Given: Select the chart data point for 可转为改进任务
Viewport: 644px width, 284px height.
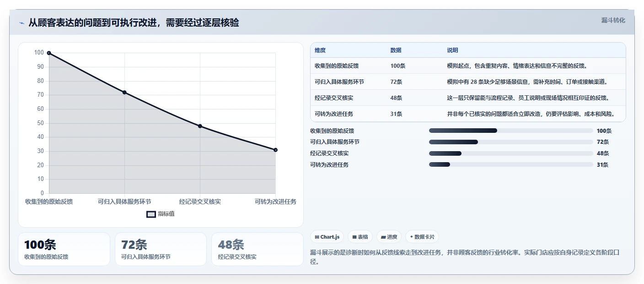Looking at the screenshot, I should (275, 150).
